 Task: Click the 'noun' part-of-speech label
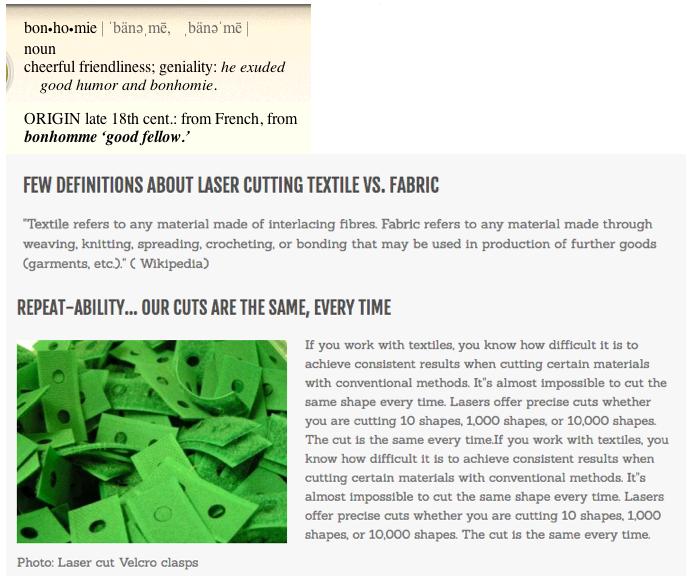click(x=40, y=49)
